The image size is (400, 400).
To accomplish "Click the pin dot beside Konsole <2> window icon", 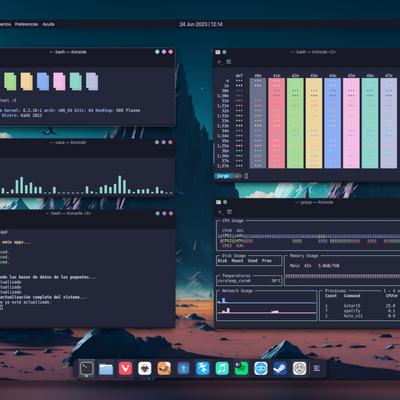I will click(224, 52).
